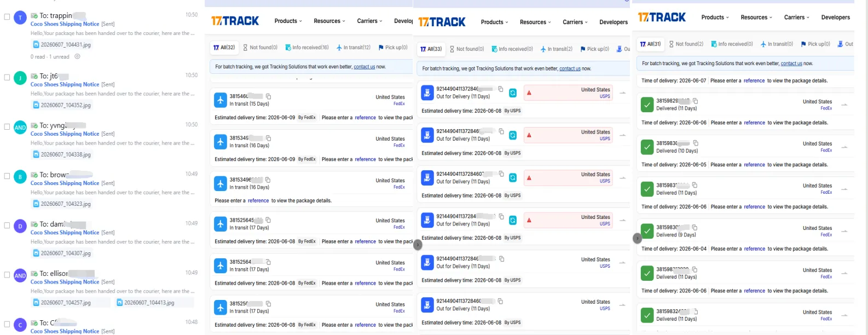
Task: Refresh tracking for package 921449041137284607
Action: [513, 177]
